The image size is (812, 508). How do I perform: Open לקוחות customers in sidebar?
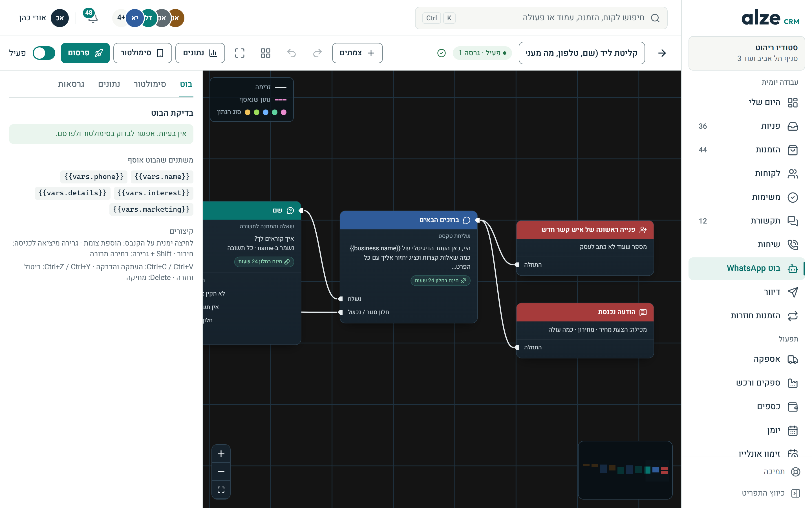coord(747,174)
